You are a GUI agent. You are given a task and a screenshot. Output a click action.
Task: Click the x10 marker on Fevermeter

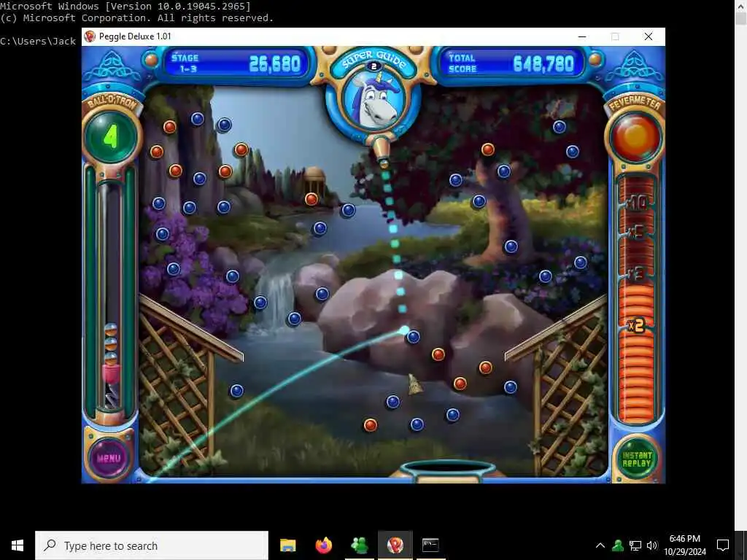click(636, 203)
